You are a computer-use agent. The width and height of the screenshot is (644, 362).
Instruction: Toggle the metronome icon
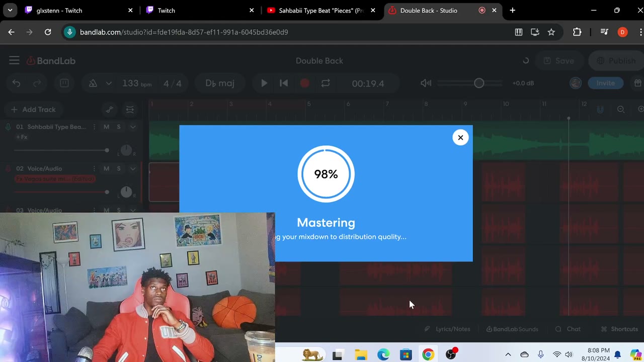(93, 83)
